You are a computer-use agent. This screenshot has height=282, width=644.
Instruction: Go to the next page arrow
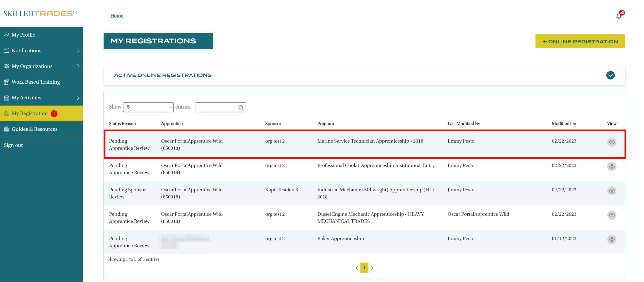[372, 268]
